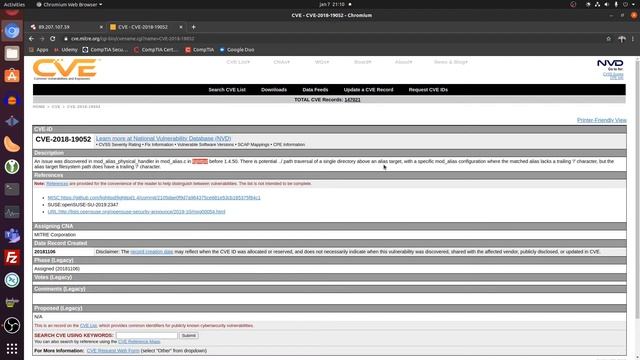Open the Printer-Friendly View link
Viewport: 640px width, 360px height.
(601, 120)
